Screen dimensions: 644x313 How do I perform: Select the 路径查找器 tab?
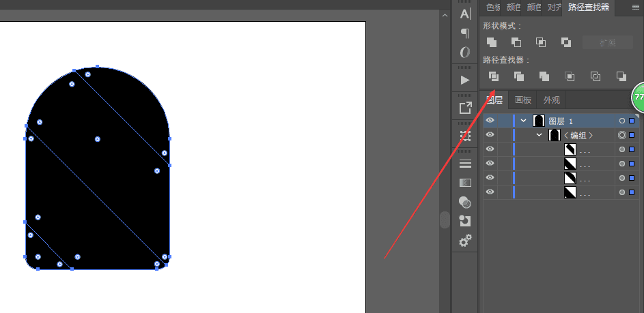(588, 7)
